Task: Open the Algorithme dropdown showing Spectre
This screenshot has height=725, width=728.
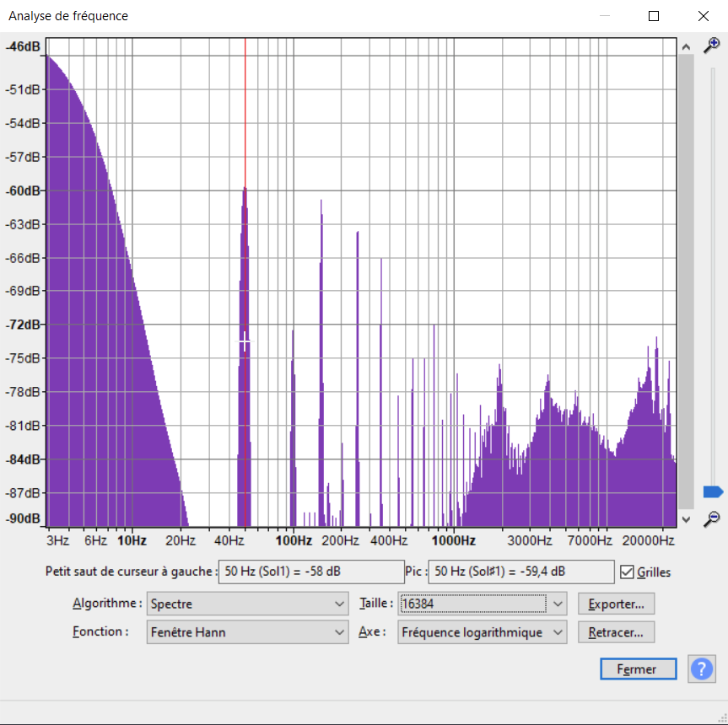Action: coord(247,604)
